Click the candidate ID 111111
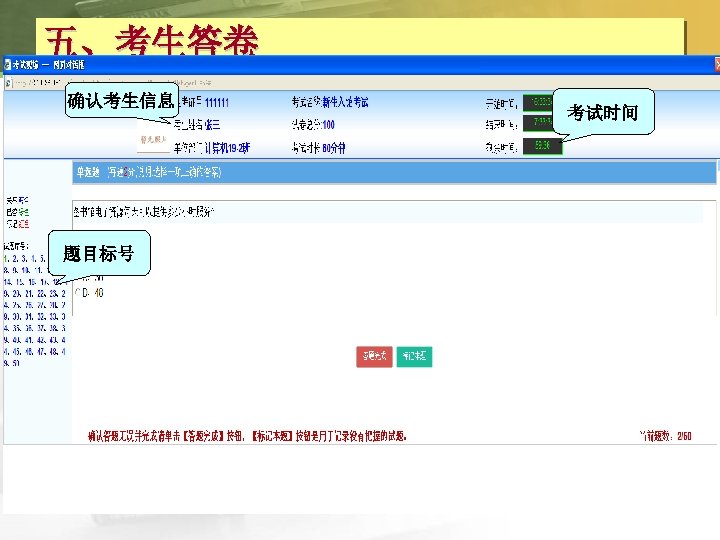720x540 pixels. pyautogui.click(x=217, y=102)
